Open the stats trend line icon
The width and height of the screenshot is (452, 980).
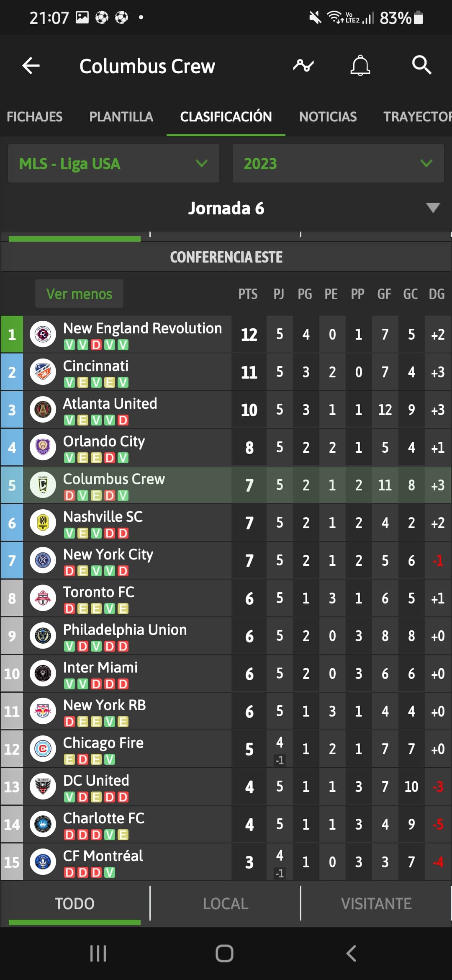[x=303, y=66]
